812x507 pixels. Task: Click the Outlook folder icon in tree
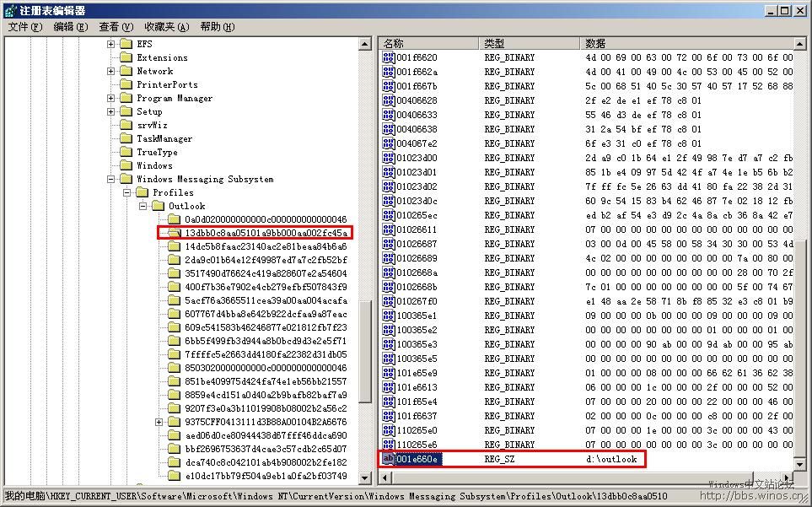[x=158, y=206]
